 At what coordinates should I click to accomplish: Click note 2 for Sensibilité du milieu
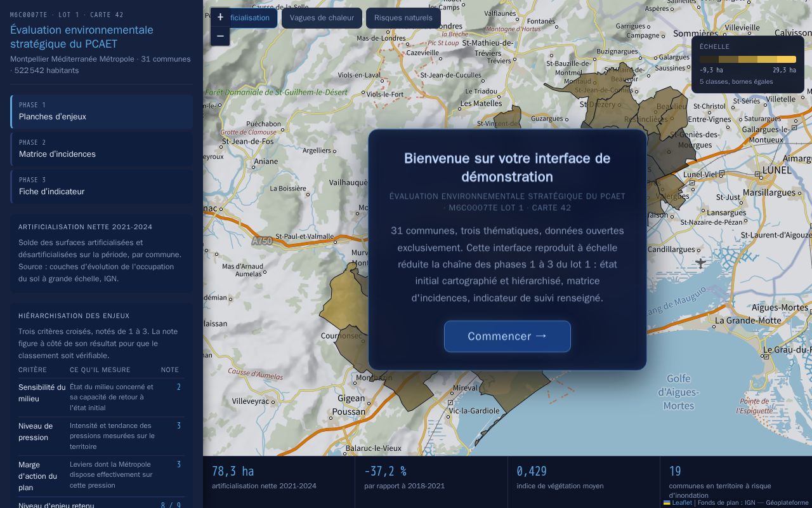(178, 387)
